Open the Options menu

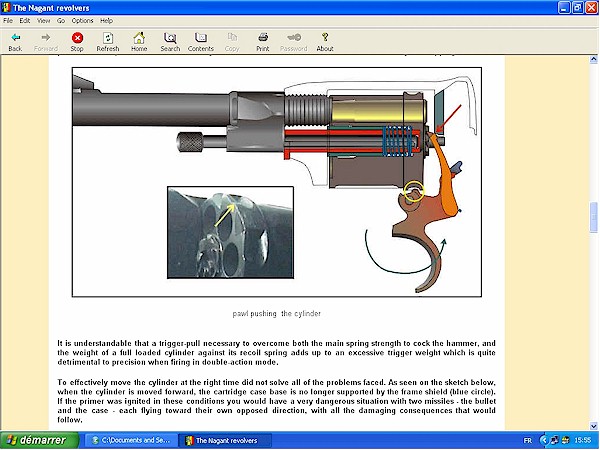[x=82, y=21]
